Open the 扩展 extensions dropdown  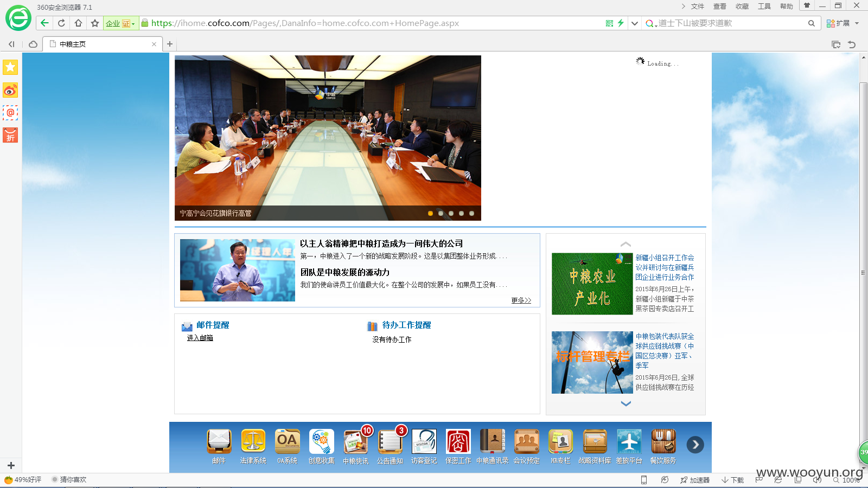click(x=843, y=23)
